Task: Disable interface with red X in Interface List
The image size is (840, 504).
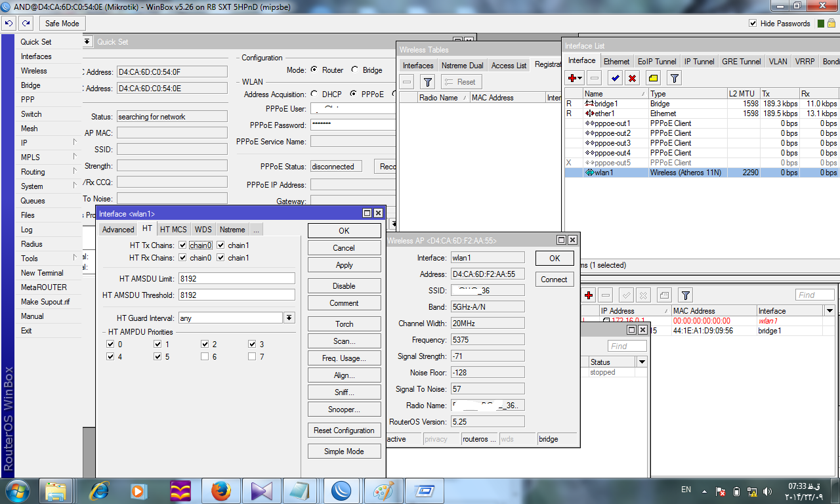Action: pos(632,78)
